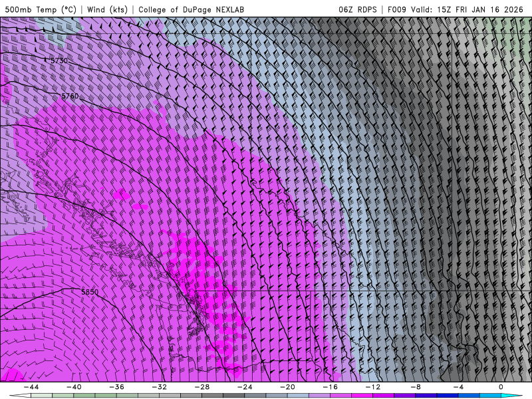Click the '500mb Temp (°C)' title text
The image size is (532, 399).
[x=41, y=9]
